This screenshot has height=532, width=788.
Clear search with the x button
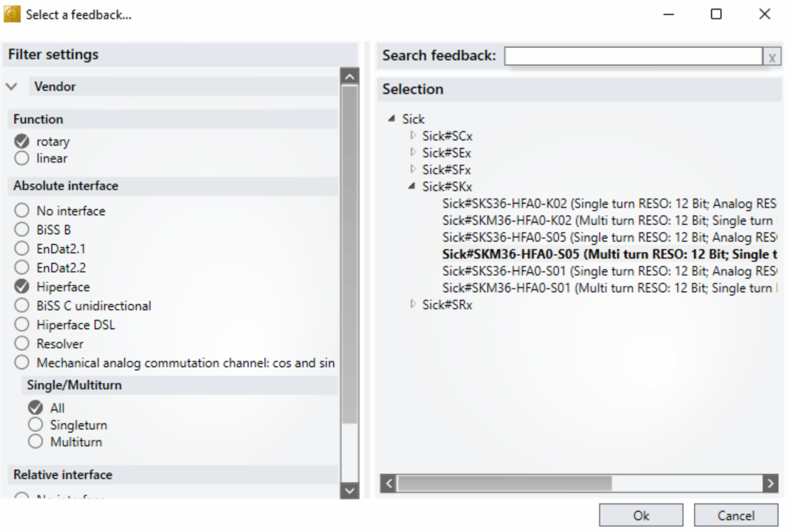771,57
